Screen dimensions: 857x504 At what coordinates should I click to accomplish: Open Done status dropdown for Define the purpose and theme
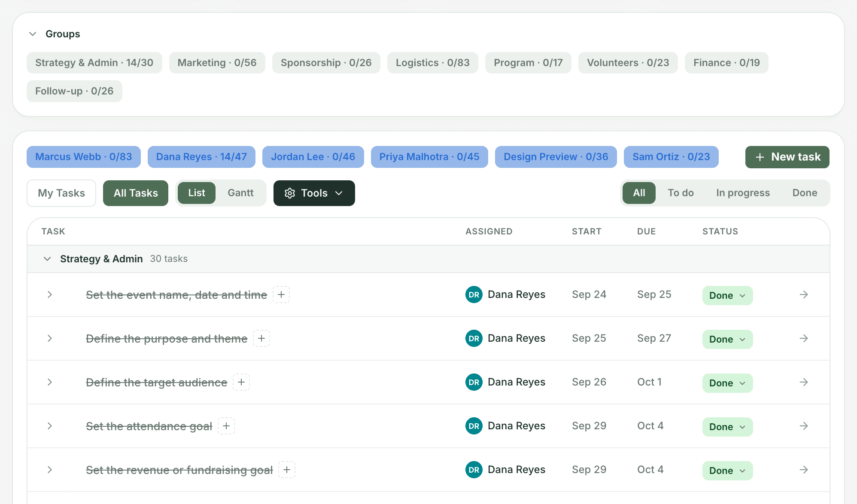(727, 339)
